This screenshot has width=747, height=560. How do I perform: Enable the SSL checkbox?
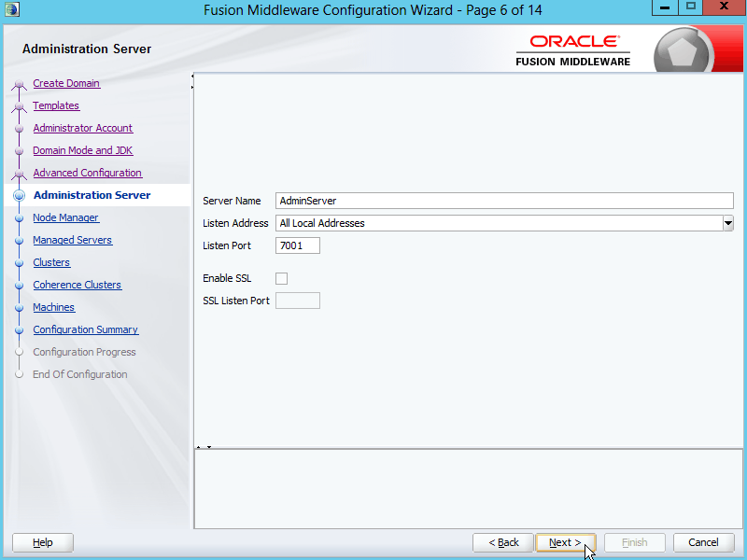tap(282, 278)
